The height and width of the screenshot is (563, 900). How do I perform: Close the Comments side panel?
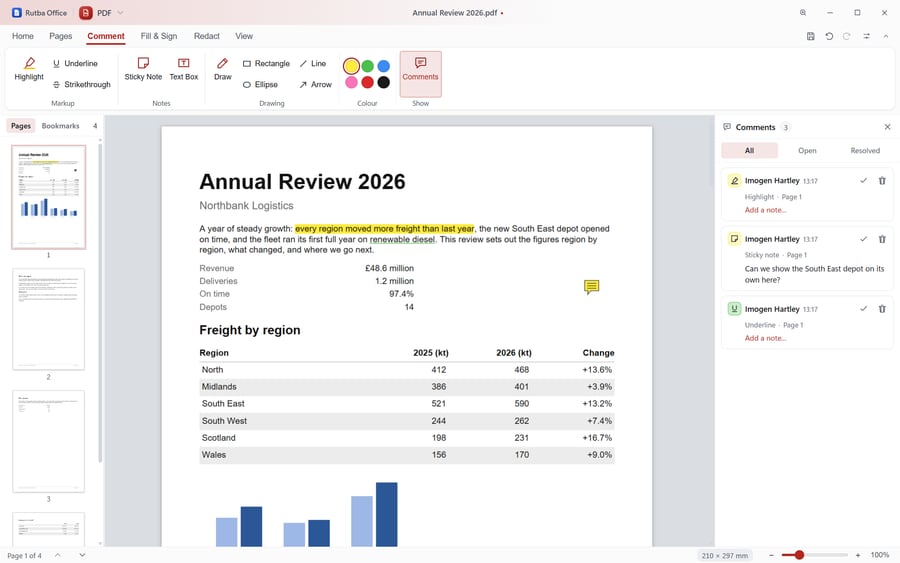887,127
